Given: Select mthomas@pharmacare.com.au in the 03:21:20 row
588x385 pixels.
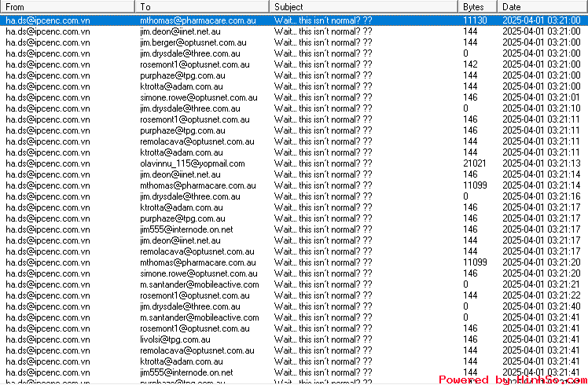Looking at the screenshot, I should point(198,262).
